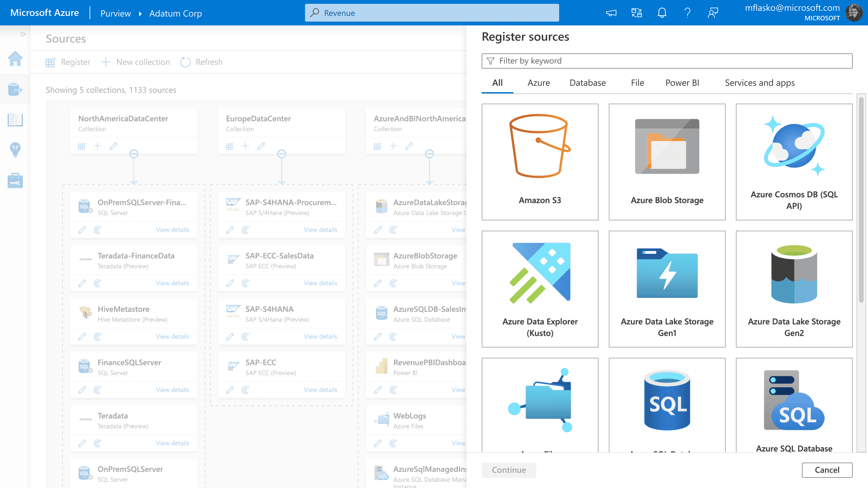This screenshot has width=868, height=488.
Task: Select the Amazon S3 source tile
Action: 540,162
